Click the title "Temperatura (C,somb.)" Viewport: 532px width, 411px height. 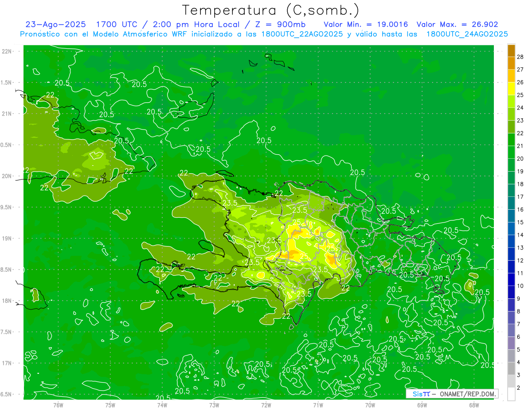point(270,10)
